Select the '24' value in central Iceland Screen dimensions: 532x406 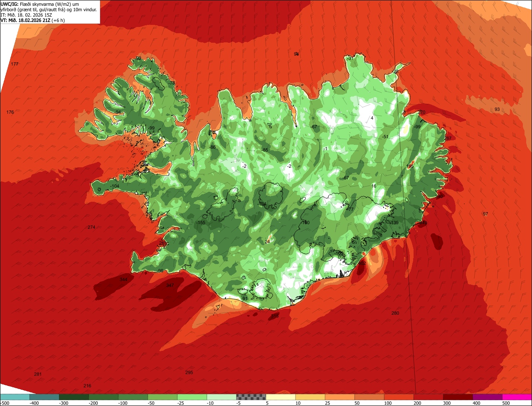(267, 242)
